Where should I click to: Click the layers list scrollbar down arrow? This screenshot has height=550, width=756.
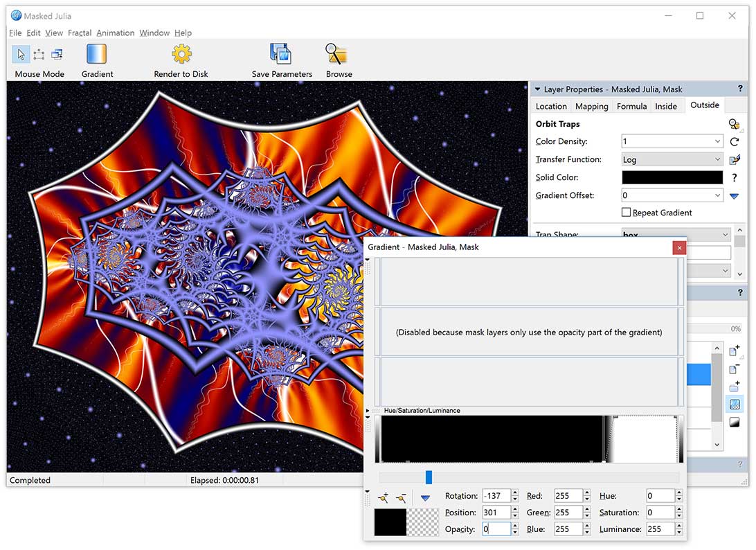(717, 444)
